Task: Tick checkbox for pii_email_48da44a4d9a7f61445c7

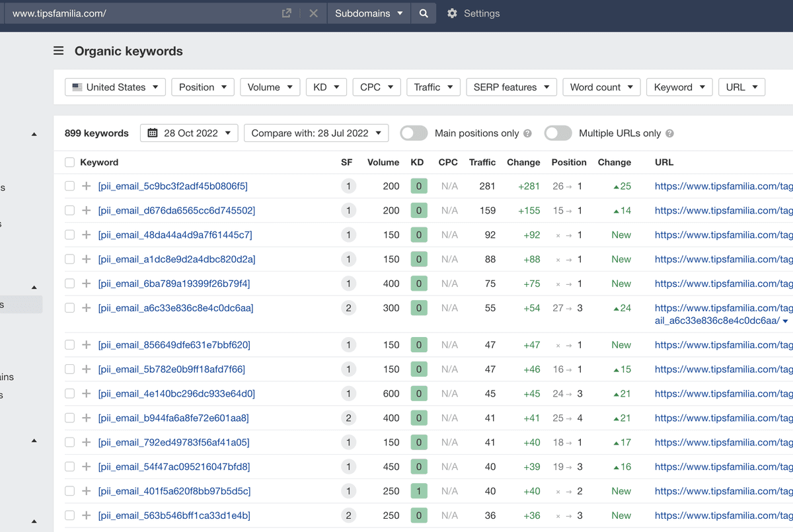Action: tap(70, 235)
